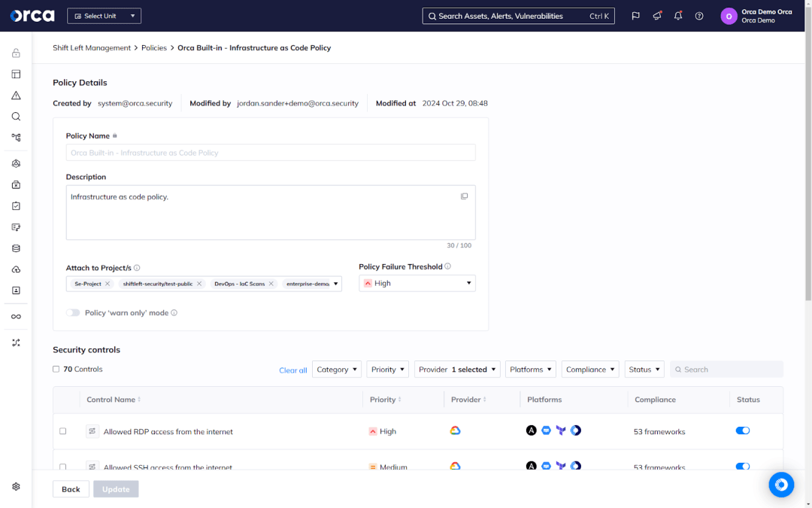Click Google Cloud icon in RDP access row
Image resolution: width=812 pixels, height=508 pixels.
click(455, 430)
